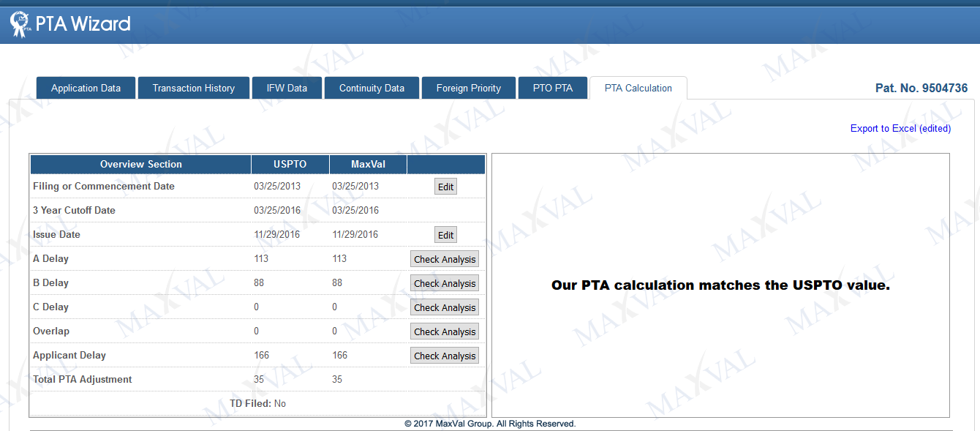This screenshot has width=980, height=431.
Task: Click MaxVal issue date 11/29/2016
Action: (x=355, y=234)
